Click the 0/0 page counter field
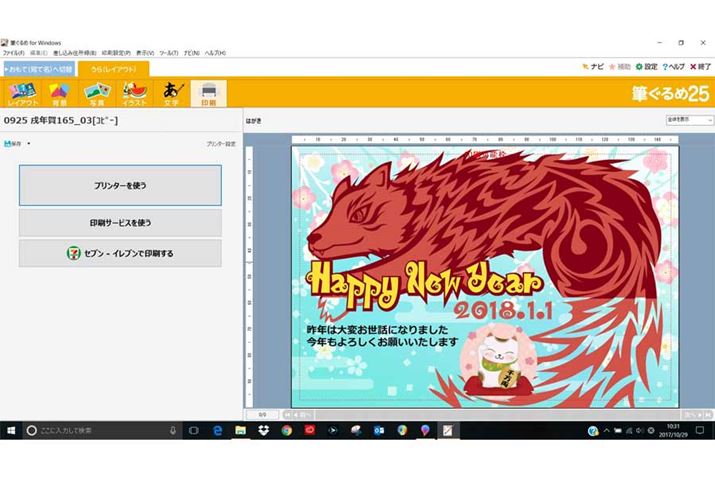Screen dimensions: 715x477 pyautogui.click(x=262, y=415)
